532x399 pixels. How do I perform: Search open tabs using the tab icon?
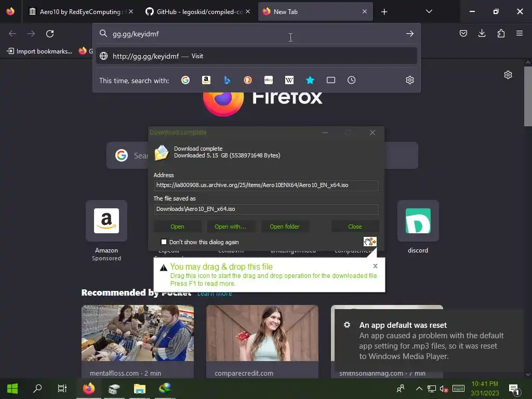coord(331,80)
